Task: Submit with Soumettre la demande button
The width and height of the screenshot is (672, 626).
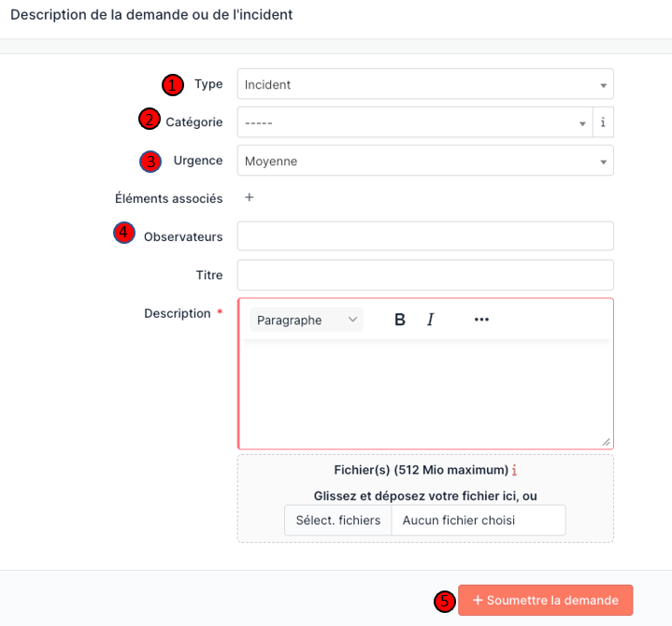Action: coord(545,600)
